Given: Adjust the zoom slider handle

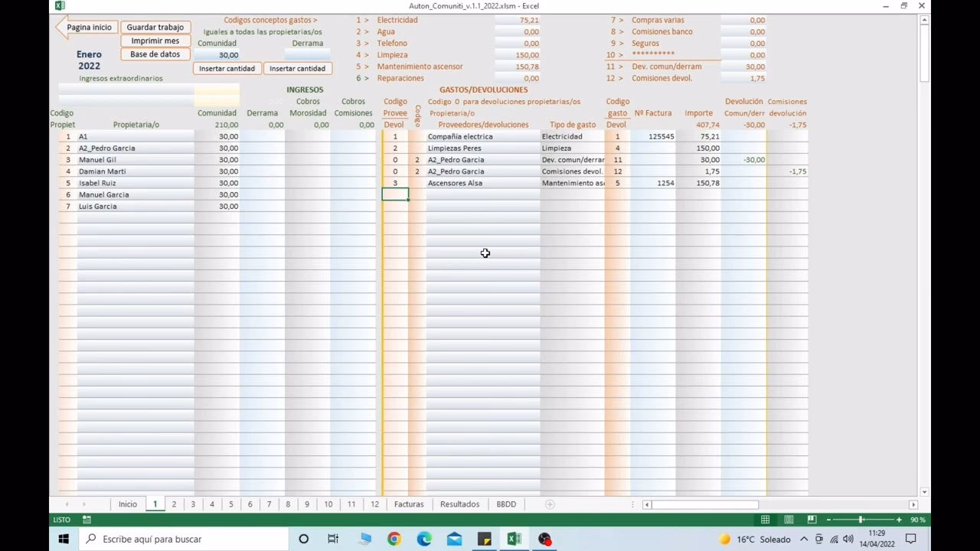Looking at the screenshot, I should click(861, 520).
